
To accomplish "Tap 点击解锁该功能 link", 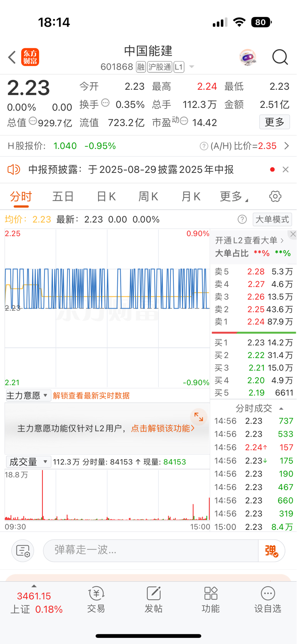I will pyautogui.click(x=163, y=429).
